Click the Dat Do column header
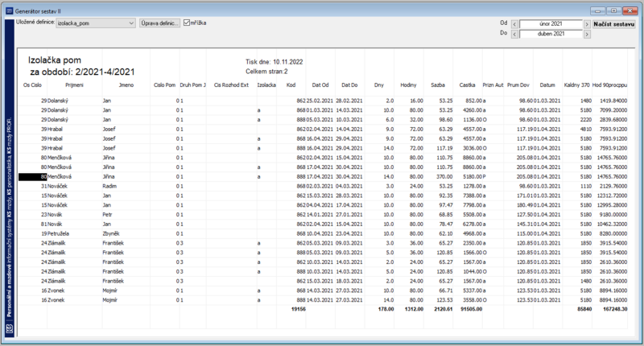 [x=349, y=85]
